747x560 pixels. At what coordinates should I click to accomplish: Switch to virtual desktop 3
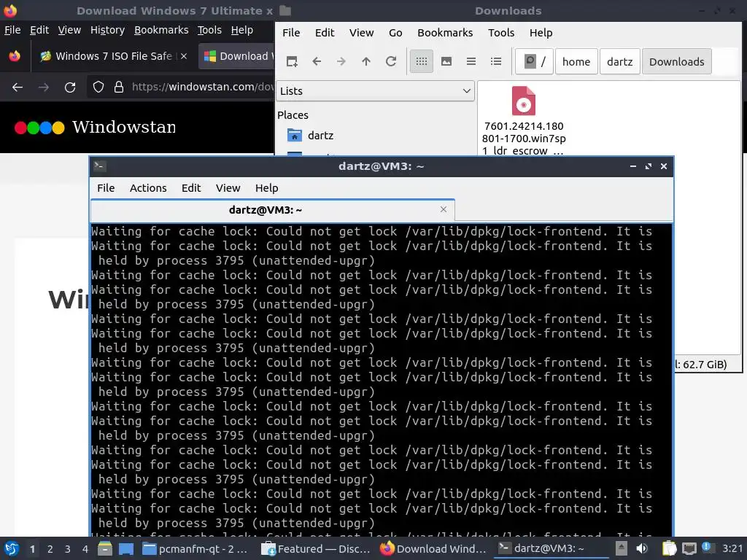click(68, 549)
